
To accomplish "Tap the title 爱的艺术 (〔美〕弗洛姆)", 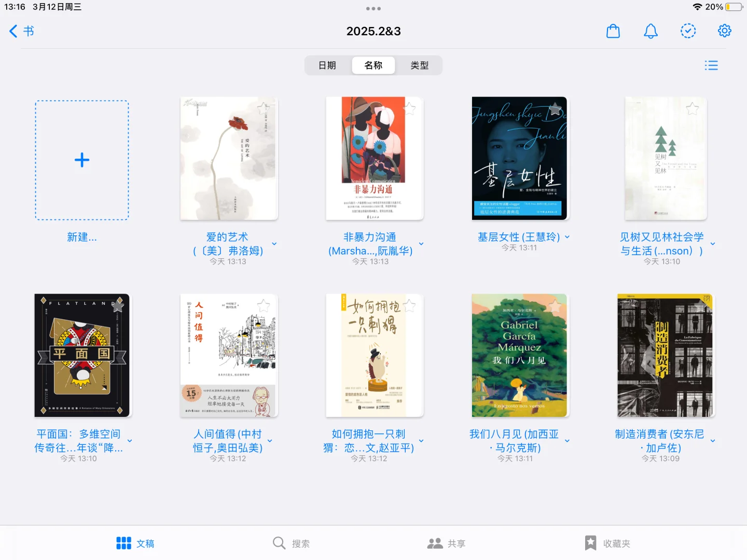I will click(227, 244).
